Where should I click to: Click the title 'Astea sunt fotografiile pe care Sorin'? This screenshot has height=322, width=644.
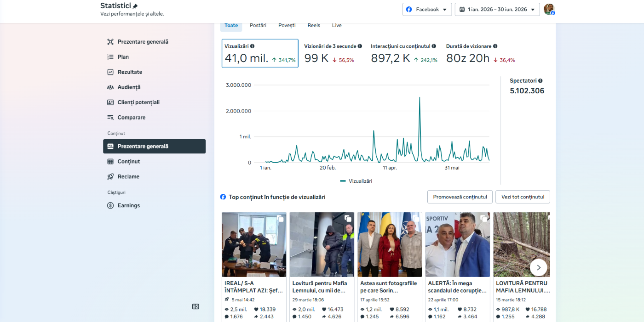[x=389, y=287]
